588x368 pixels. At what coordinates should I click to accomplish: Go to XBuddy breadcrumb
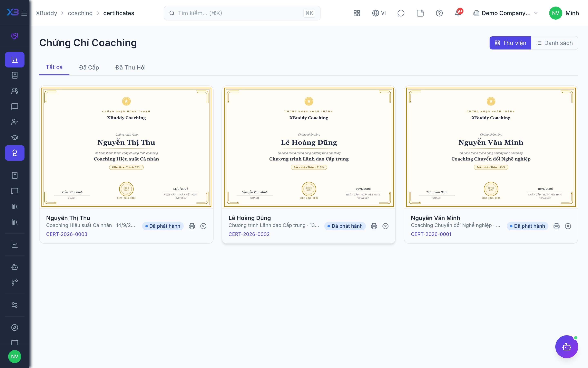point(46,13)
